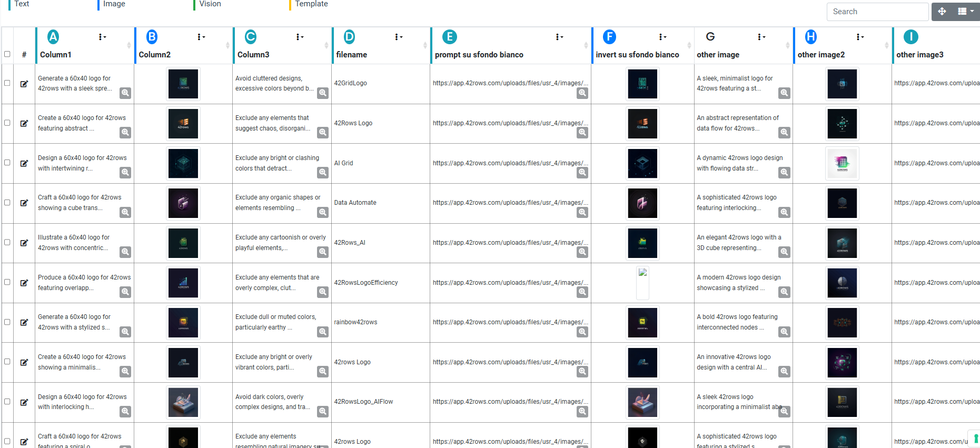The image size is (980, 448).
Task: Open Column1 options menu
Action: pos(102,37)
